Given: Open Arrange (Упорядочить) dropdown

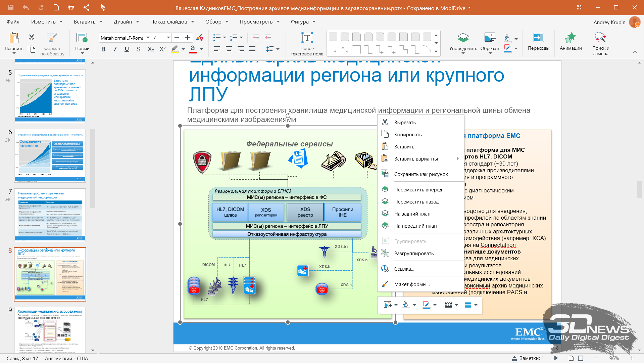Looking at the screenshot, I should 463,44.
